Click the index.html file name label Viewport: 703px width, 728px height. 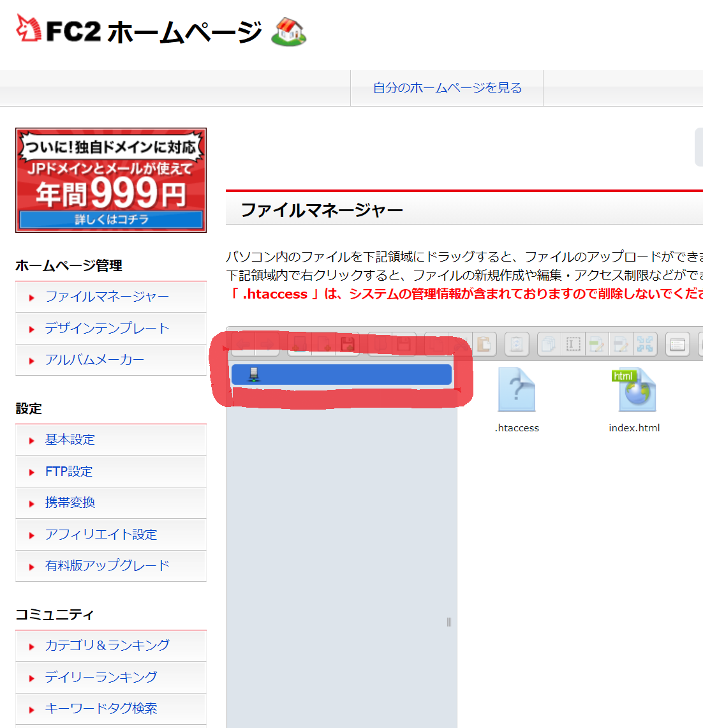[634, 427]
